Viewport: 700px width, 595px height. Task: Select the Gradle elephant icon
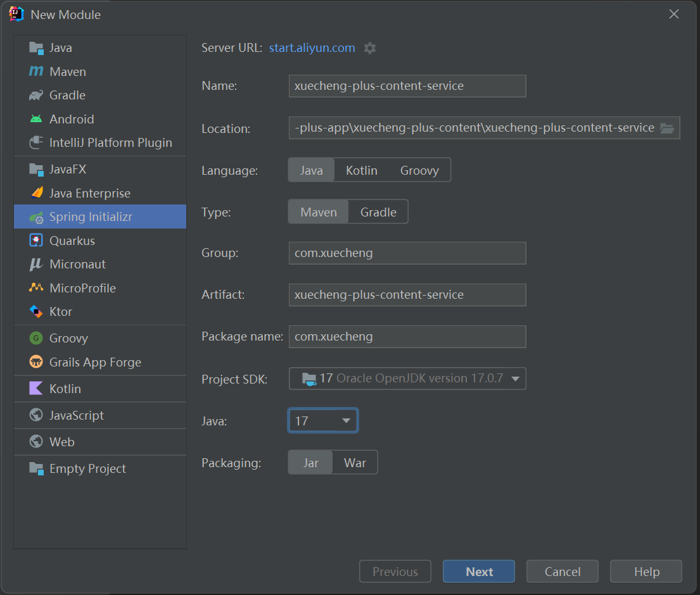[36, 95]
